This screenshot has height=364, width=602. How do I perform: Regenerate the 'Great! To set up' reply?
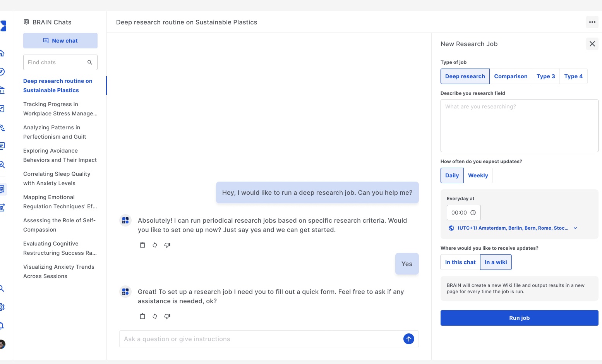(155, 316)
